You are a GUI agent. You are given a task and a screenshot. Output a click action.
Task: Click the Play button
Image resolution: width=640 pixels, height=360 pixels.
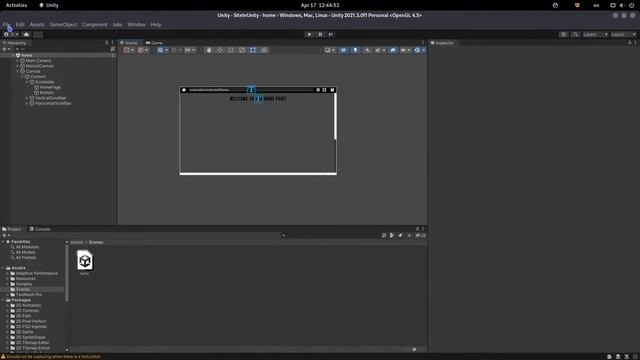coord(309,34)
